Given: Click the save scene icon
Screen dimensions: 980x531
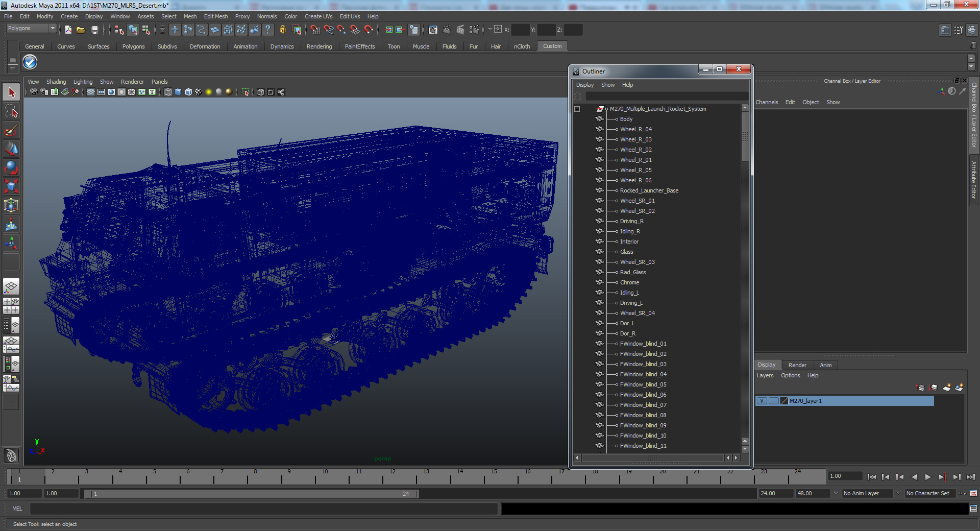Looking at the screenshot, I should [94, 30].
